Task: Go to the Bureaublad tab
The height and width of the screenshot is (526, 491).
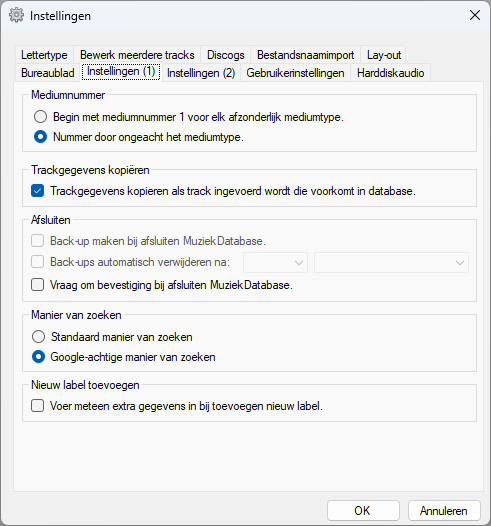Action: tap(48, 73)
